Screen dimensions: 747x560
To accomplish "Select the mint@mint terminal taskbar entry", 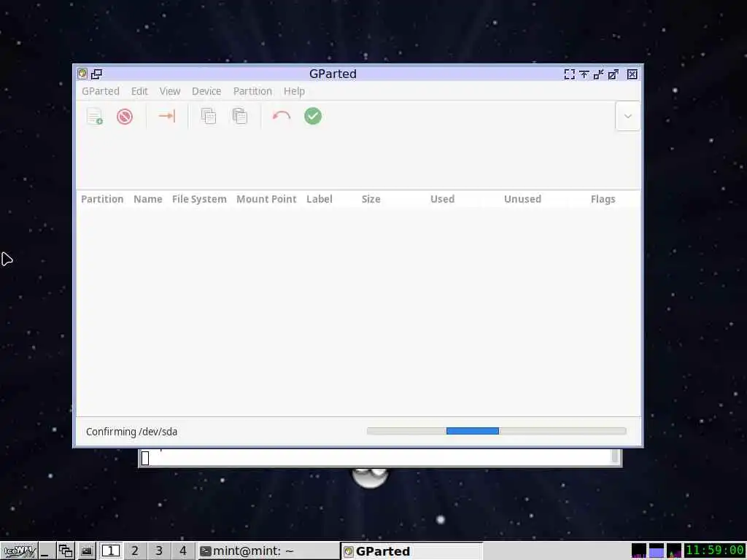I will (x=268, y=551).
